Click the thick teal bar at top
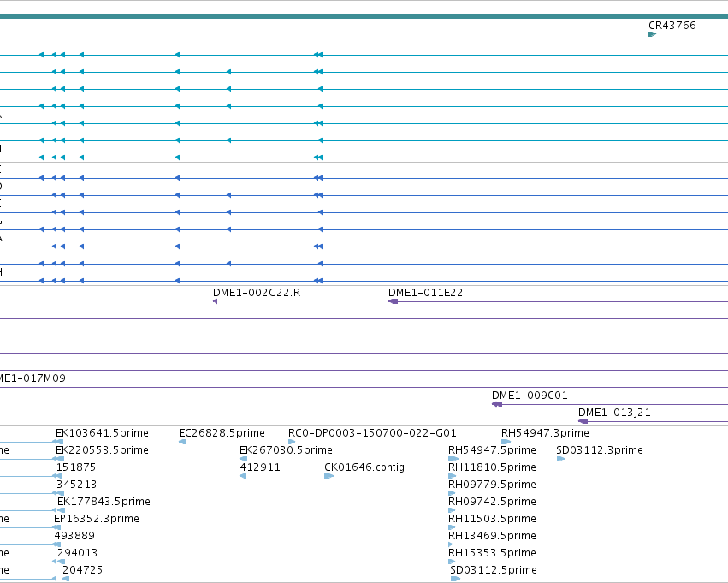This screenshot has height=583, width=728. click(364, 16)
